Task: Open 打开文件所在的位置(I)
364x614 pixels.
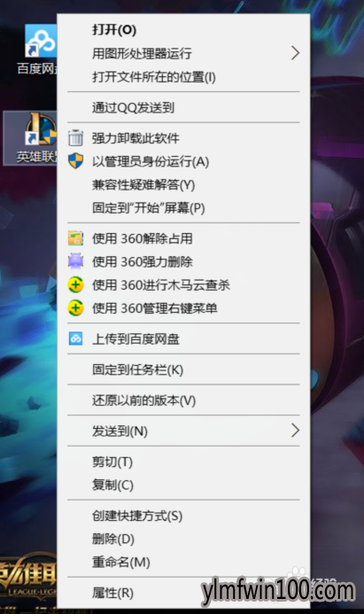Action: pos(154,77)
